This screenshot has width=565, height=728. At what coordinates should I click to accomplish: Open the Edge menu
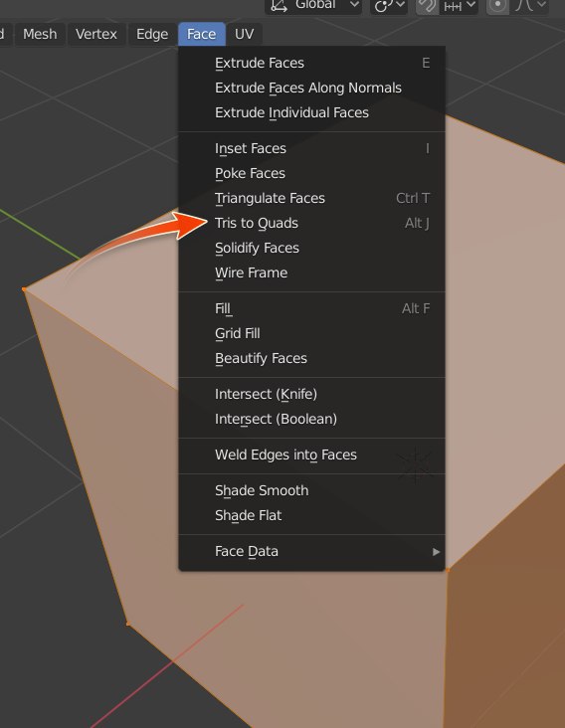[x=152, y=35]
